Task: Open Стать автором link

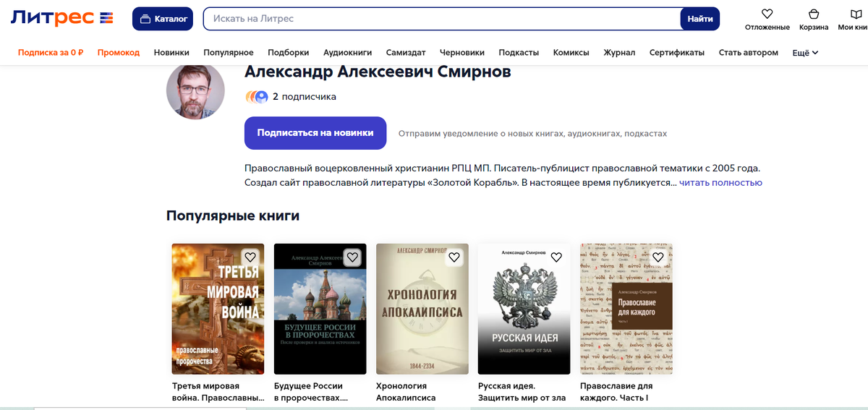Action: (x=749, y=53)
